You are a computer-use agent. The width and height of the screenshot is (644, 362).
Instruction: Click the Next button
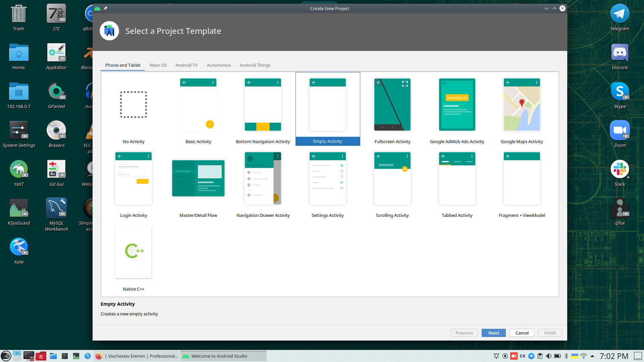click(x=493, y=333)
